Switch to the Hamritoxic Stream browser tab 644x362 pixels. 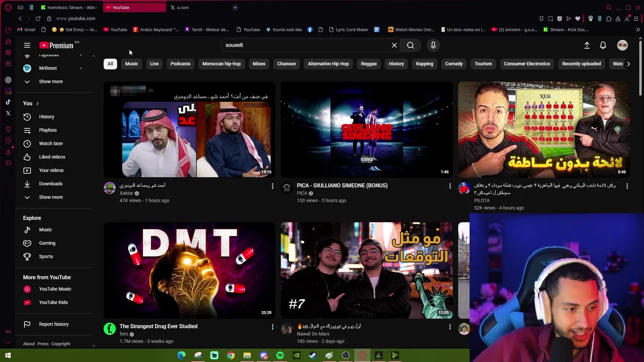tap(69, 8)
